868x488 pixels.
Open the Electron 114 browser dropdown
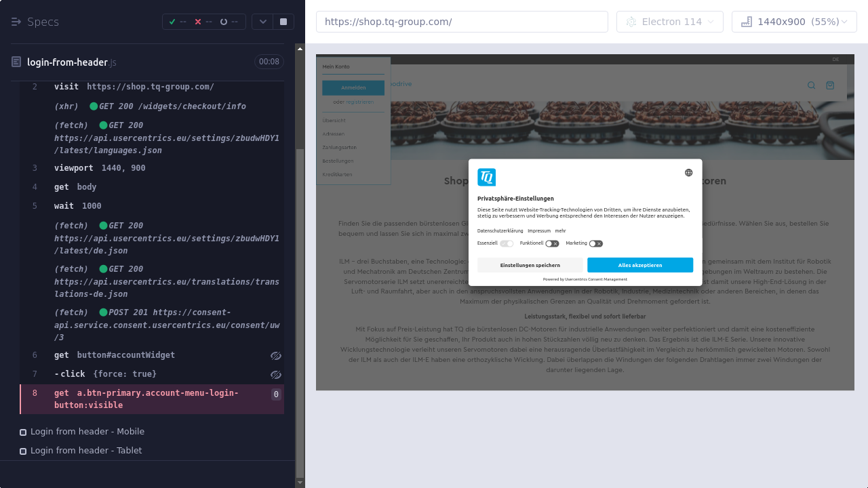click(x=669, y=22)
